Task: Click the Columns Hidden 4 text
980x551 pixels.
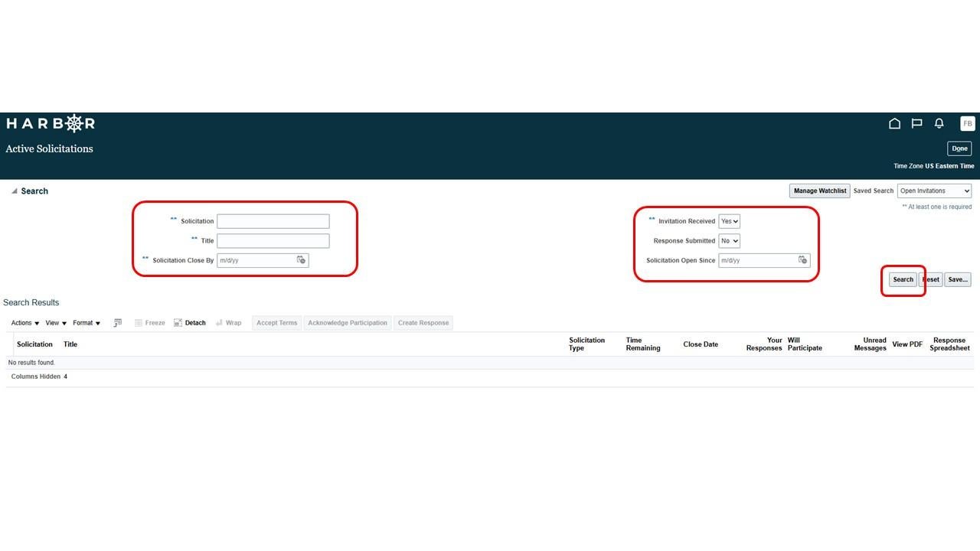Action: coord(39,377)
